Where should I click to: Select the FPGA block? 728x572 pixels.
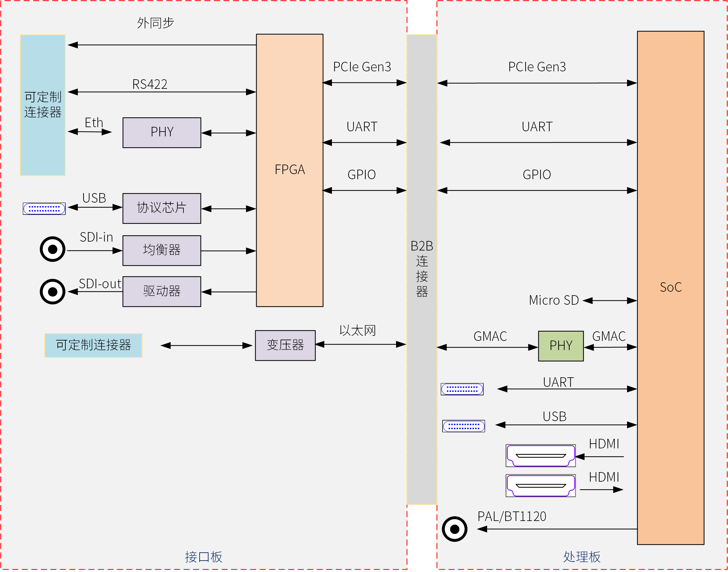[290, 170]
